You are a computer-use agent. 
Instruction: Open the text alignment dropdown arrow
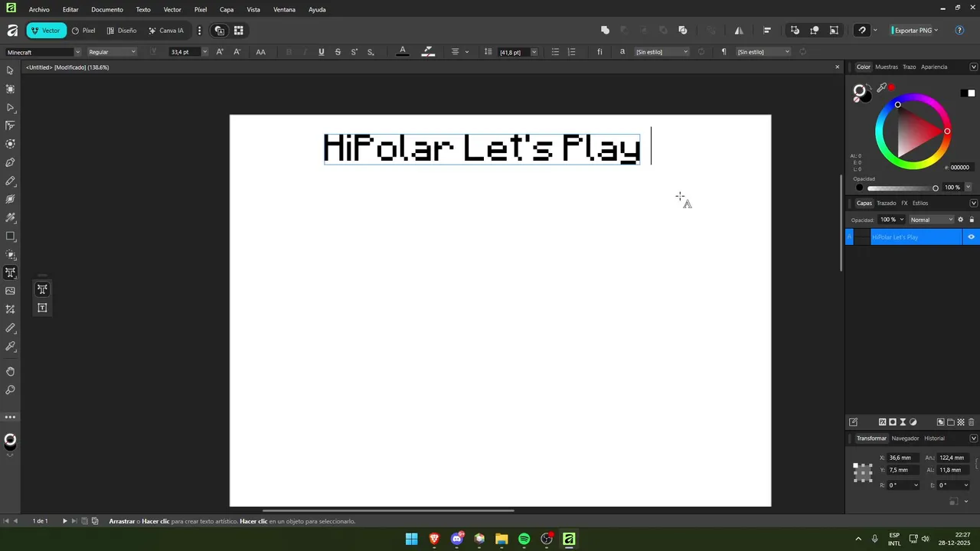click(467, 52)
